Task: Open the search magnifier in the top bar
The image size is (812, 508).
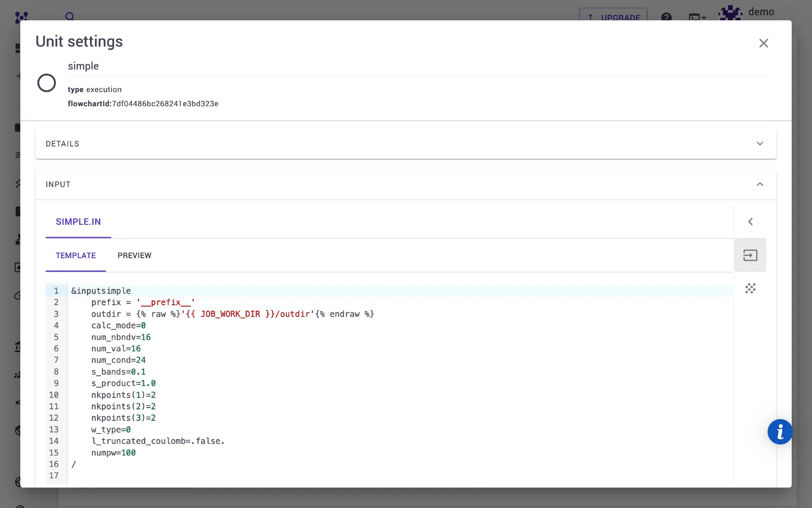Action: pos(69,17)
